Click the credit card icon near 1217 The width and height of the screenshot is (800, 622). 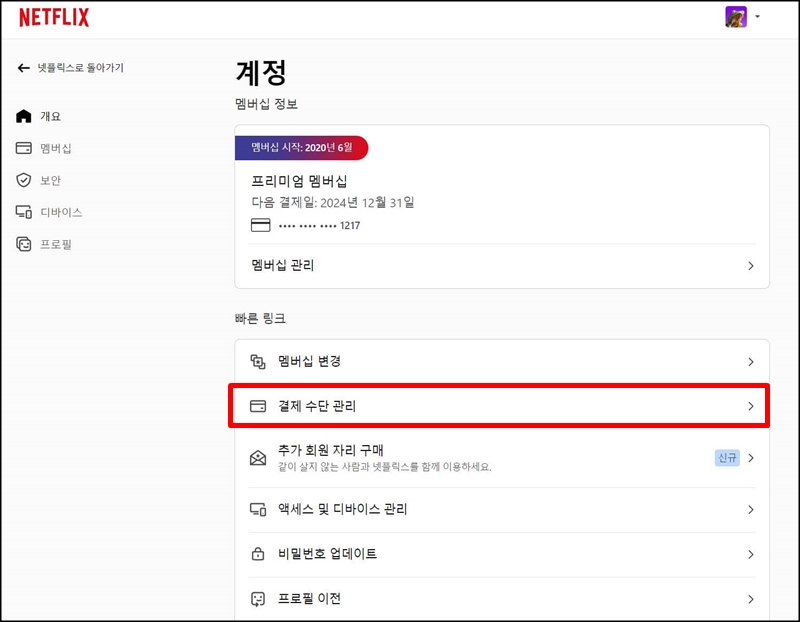point(261,225)
